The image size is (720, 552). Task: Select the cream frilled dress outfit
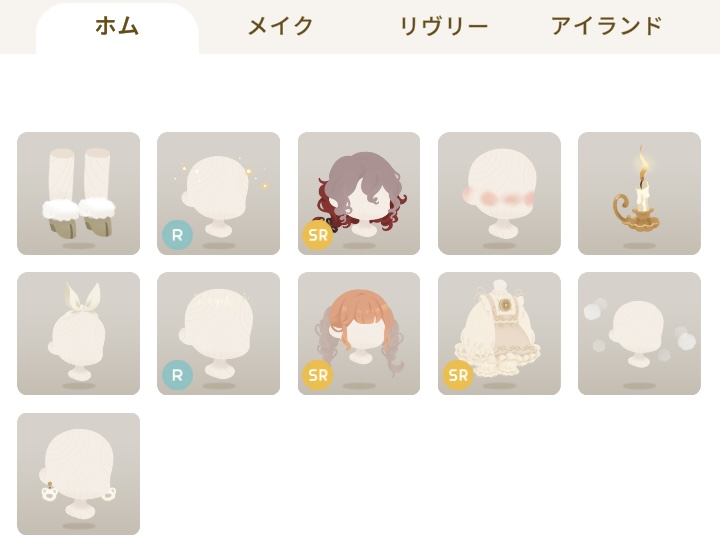click(x=499, y=333)
